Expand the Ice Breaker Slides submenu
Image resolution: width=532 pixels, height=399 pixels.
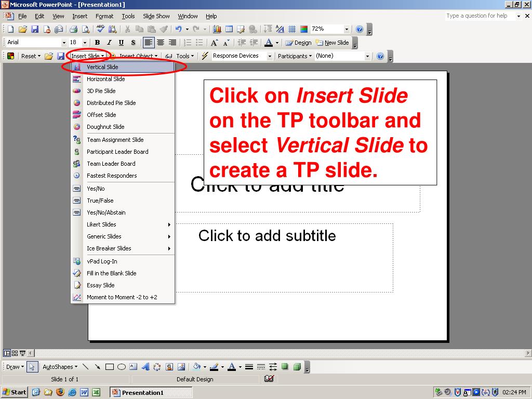point(123,248)
